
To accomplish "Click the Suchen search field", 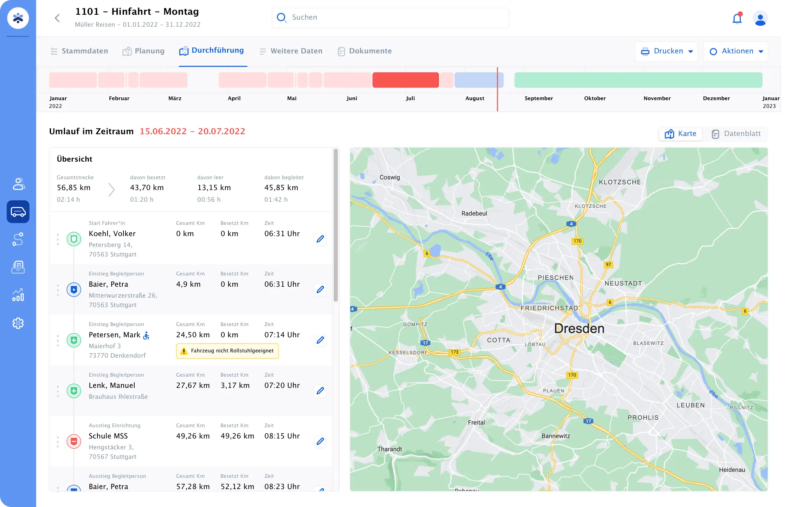I will tap(390, 18).
